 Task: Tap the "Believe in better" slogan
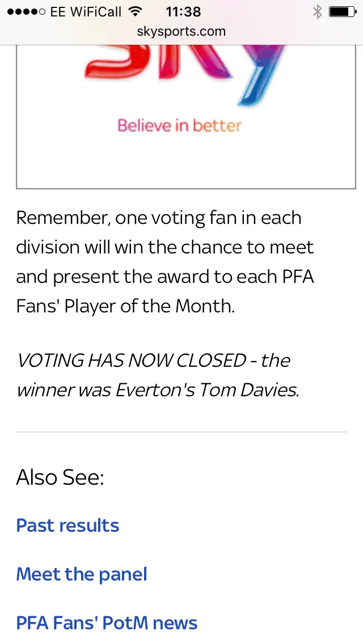click(179, 125)
